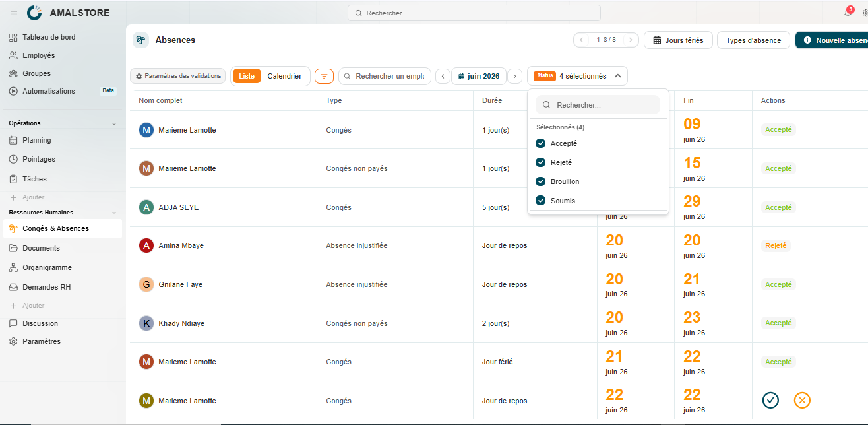Viewport: 868px width, 425px height.
Task: Click the Rechercher un employé search field
Action: tap(385, 76)
